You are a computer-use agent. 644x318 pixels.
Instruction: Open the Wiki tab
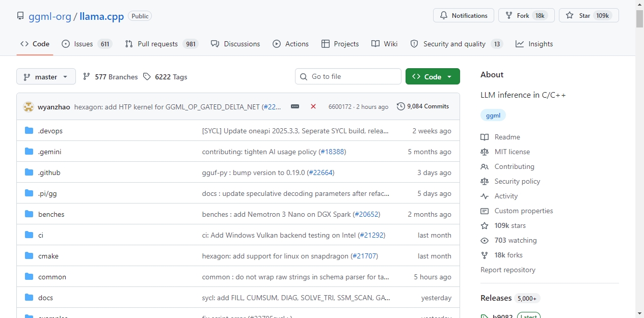coord(384,44)
